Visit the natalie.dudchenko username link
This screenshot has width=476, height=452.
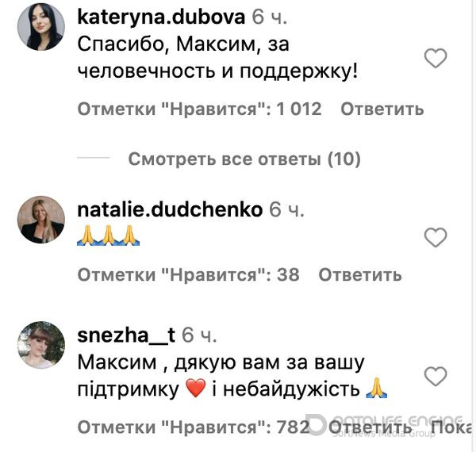170,209
